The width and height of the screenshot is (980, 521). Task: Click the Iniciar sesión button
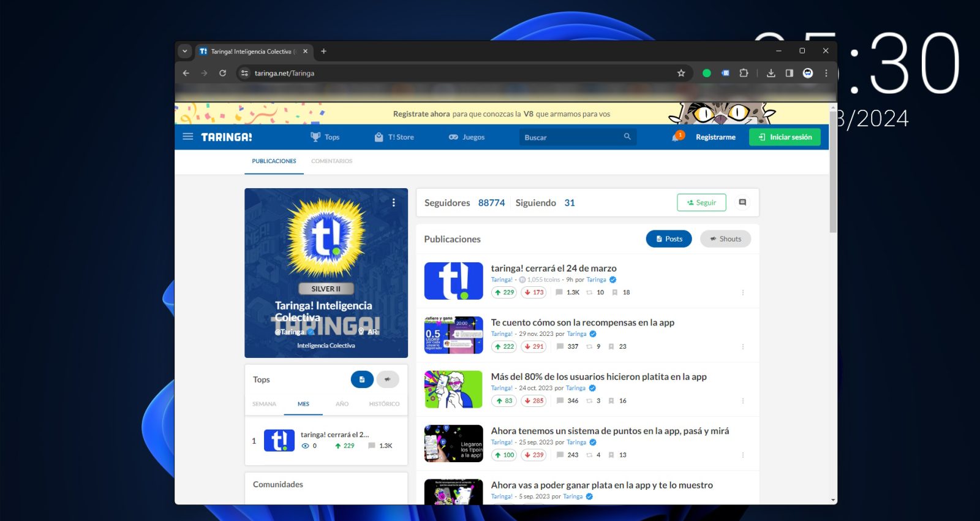coord(785,137)
